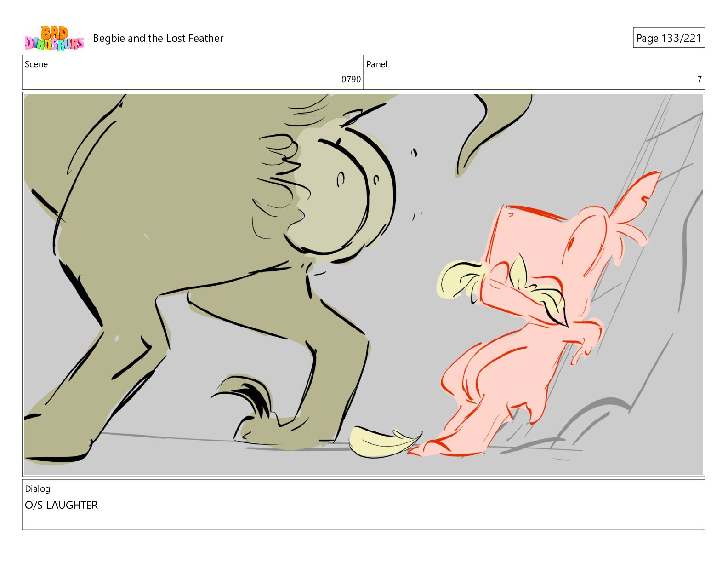Click the title 'Begbie and the Lost Feather'
The image size is (728, 563).
tap(158, 38)
